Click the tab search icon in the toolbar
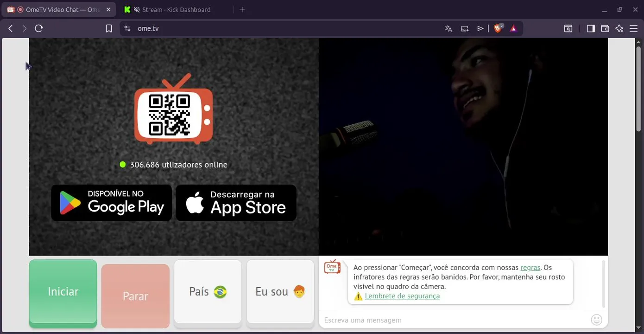 pyautogui.click(x=568, y=28)
